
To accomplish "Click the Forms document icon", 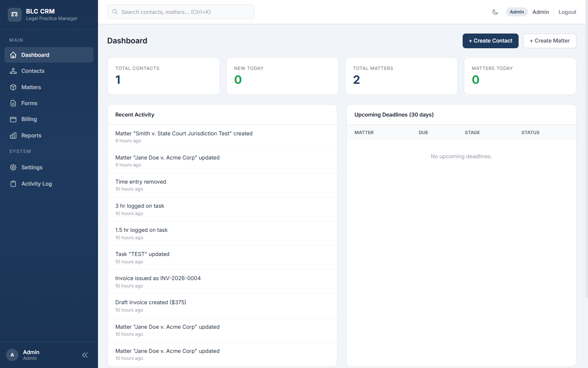I will (x=13, y=103).
